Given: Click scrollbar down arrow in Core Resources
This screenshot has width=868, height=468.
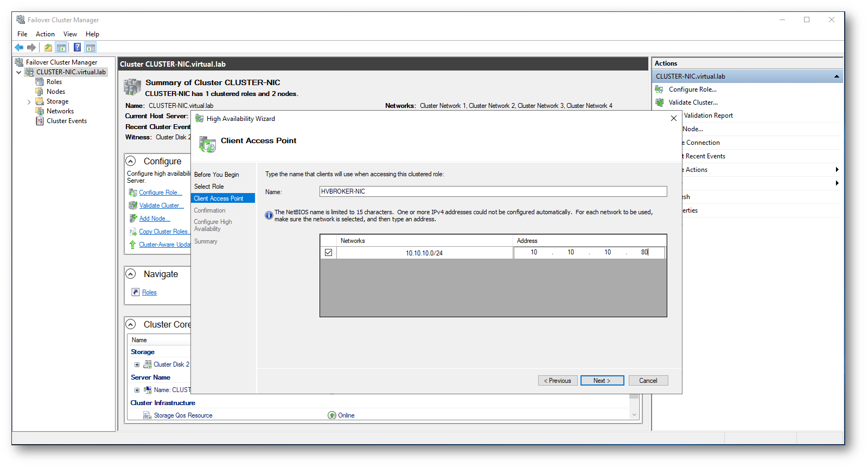Looking at the screenshot, I should [x=634, y=415].
